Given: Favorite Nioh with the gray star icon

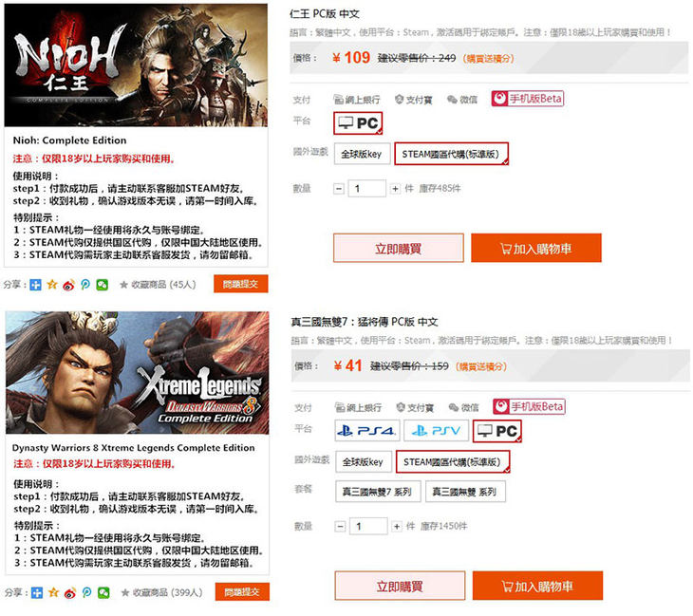Looking at the screenshot, I should [x=123, y=285].
